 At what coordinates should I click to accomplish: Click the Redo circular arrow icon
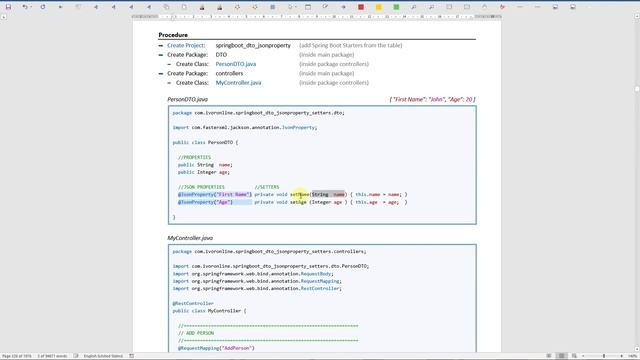(43, 7)
